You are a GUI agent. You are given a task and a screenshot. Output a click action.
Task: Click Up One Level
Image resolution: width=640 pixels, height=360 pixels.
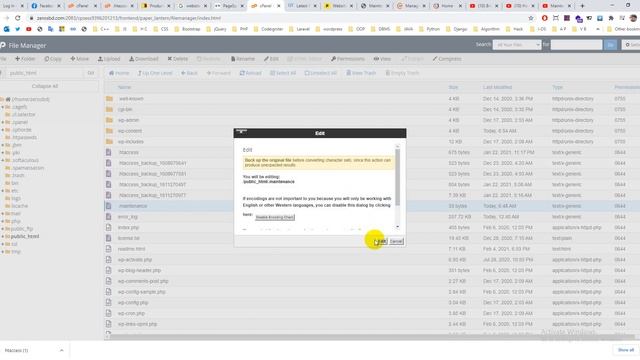pyautogui.click(x=155, y=73)
